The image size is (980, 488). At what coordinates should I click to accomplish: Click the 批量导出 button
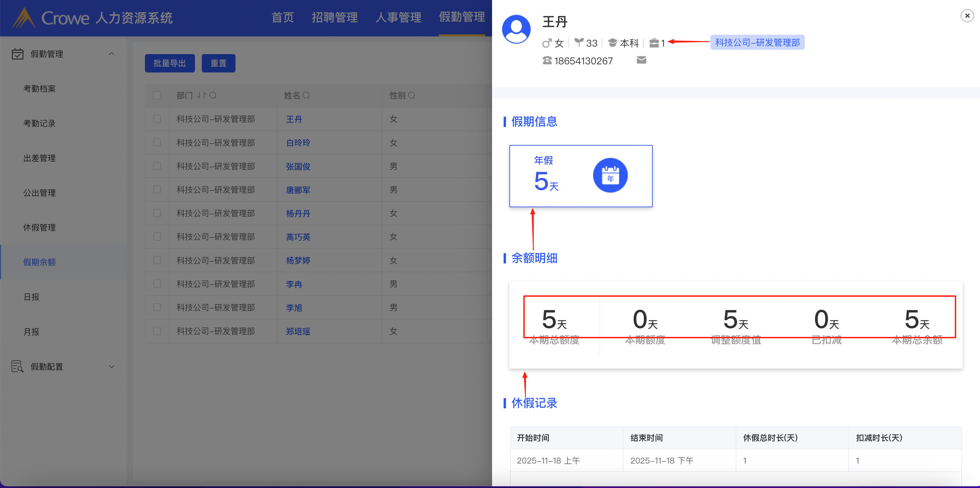pos(170,63)
